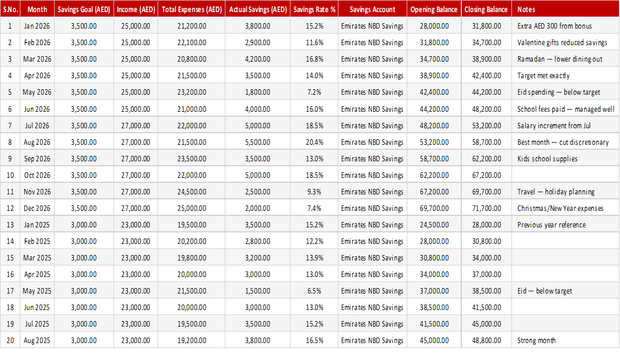Click savings goal 3,000.00 in Jan 2025 row
This screenshot has width=620, height=364.
tap(84, 225)
